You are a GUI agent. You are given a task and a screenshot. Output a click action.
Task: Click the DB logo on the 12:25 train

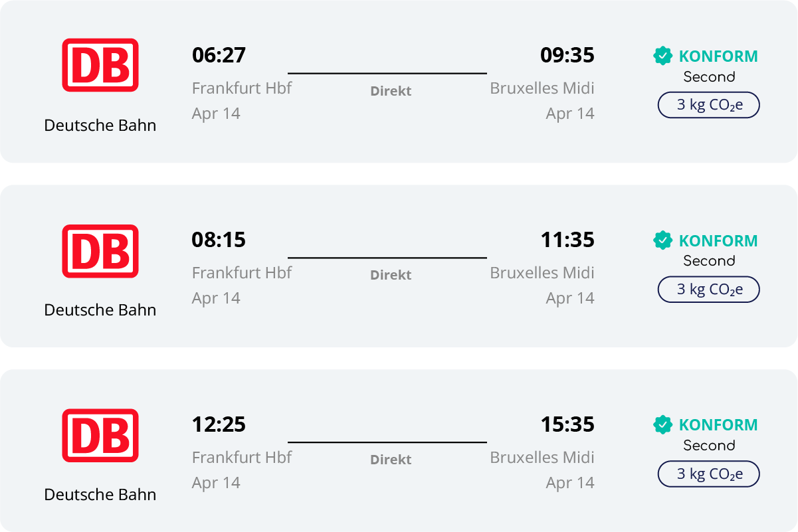click(100, 435)
